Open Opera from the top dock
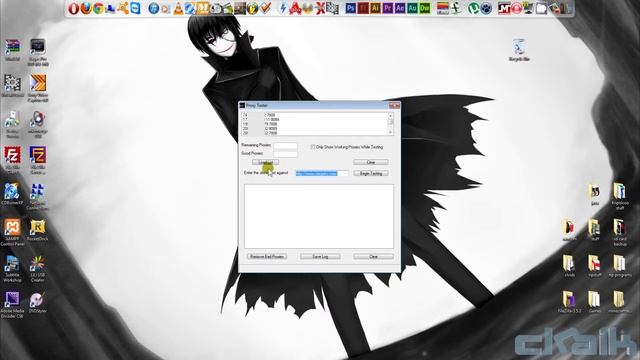The height and width of the screenshot is (360, 640). tap(73, 8)
